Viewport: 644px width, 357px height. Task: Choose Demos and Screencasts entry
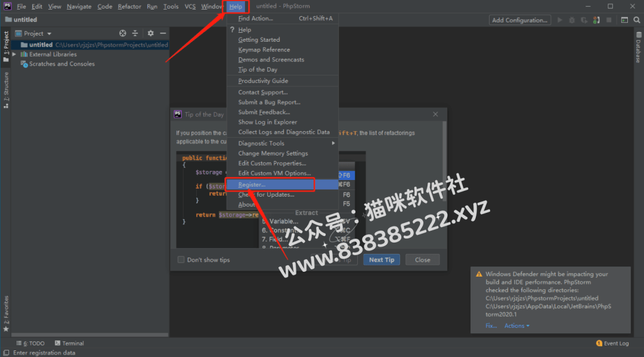coord(282,60)
